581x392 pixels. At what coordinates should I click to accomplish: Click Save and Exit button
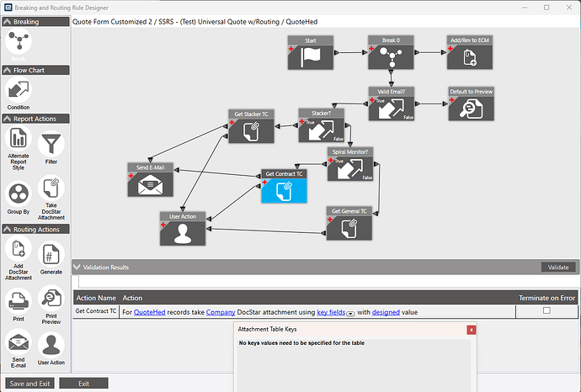click(29, 384)
